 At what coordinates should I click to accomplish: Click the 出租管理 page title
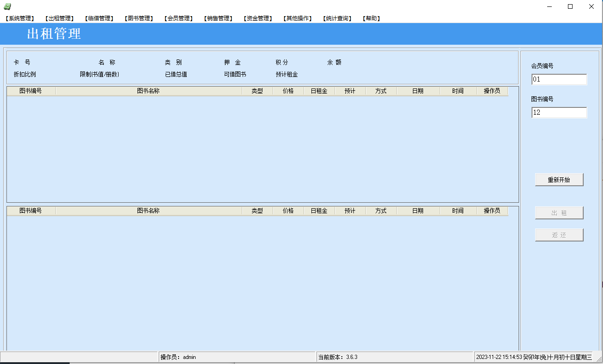coord(54,34)
